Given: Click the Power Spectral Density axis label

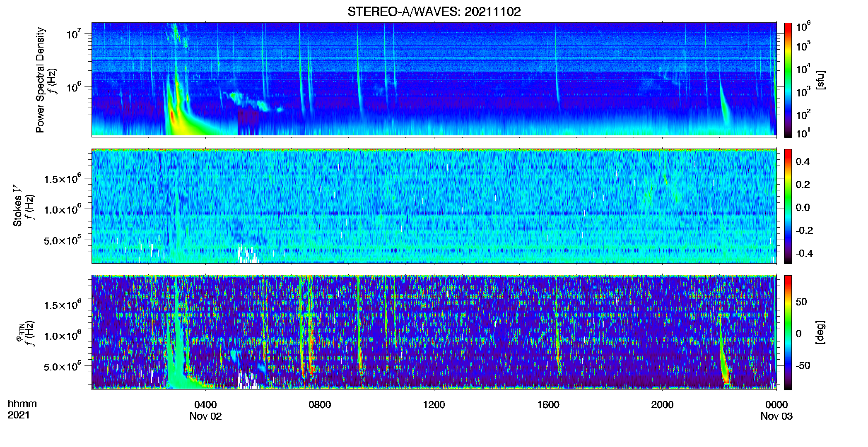Looking at the screenshot, I should pyautogui.click(x=40, y=80).
